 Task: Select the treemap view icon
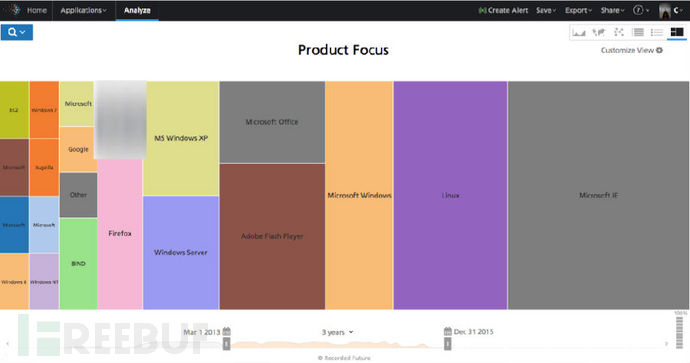[x=677, y=32]
